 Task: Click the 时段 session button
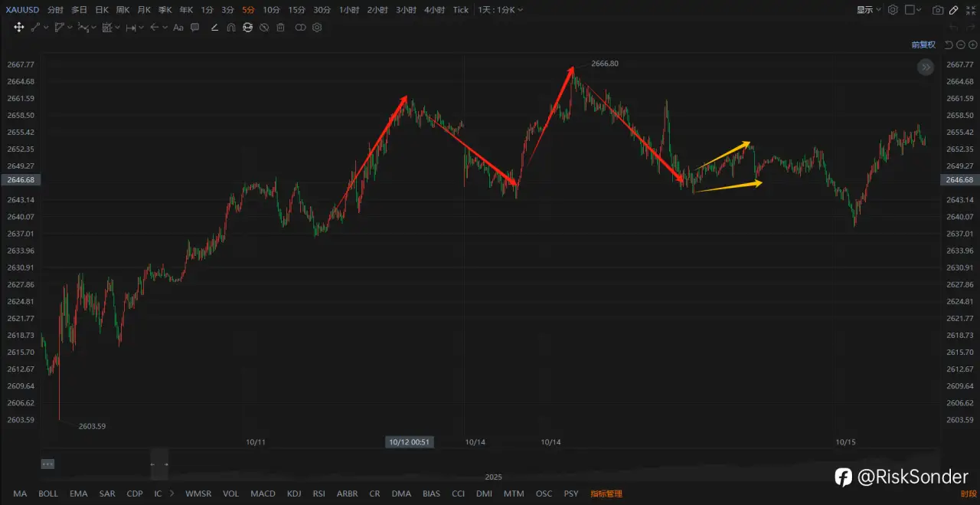click(969, 494)
